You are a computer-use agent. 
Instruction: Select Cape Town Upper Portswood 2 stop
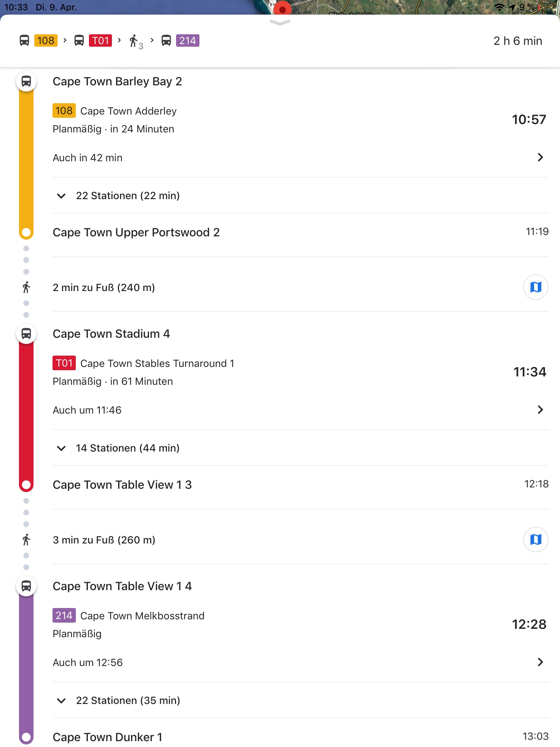[136, 232]
